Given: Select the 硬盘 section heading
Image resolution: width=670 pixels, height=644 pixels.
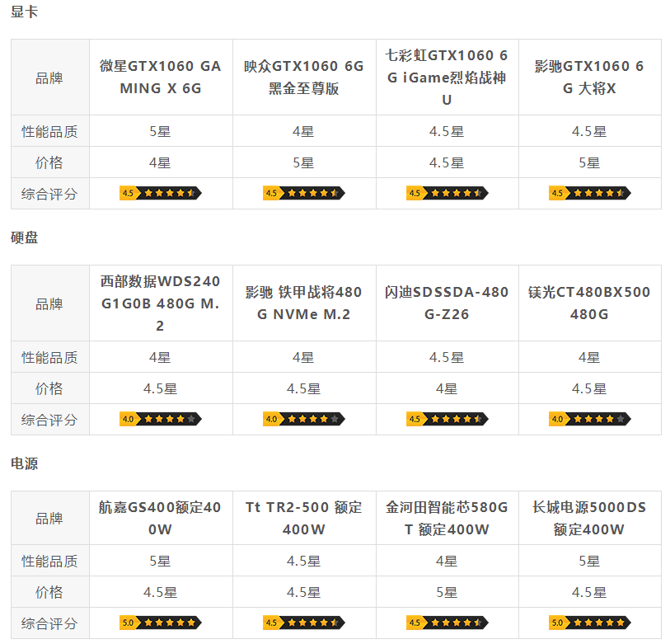Looking at the screenshot, I should (x=25, y=237).
